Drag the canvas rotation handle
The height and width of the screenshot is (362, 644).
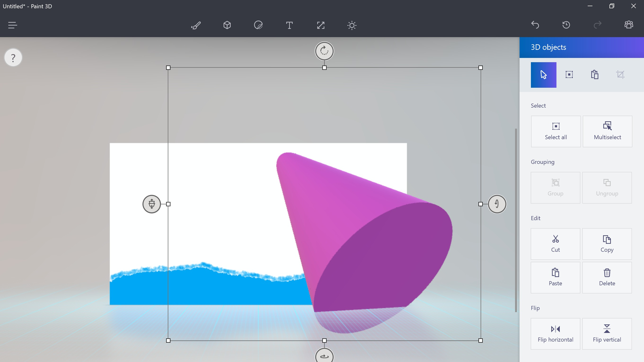click(324, 51)
